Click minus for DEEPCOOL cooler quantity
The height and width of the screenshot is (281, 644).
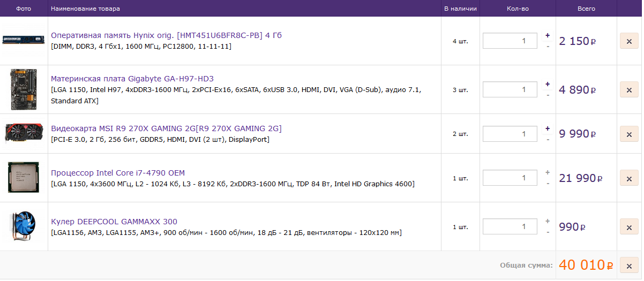click(x=548, y=232)
